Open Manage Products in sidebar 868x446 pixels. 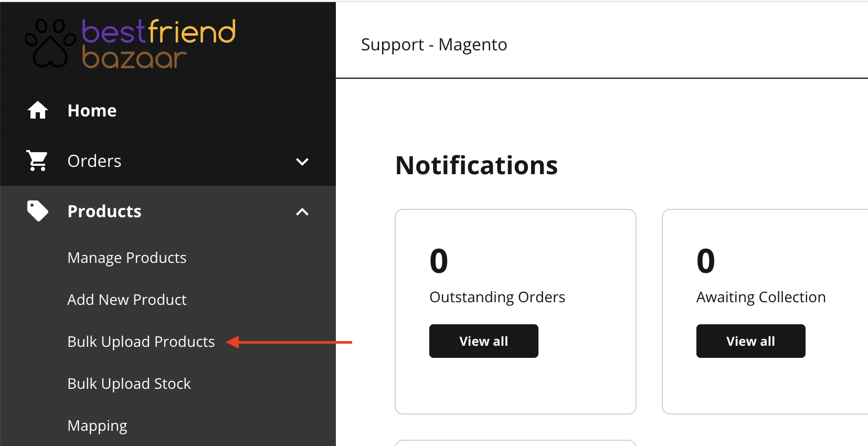(127, 258)
